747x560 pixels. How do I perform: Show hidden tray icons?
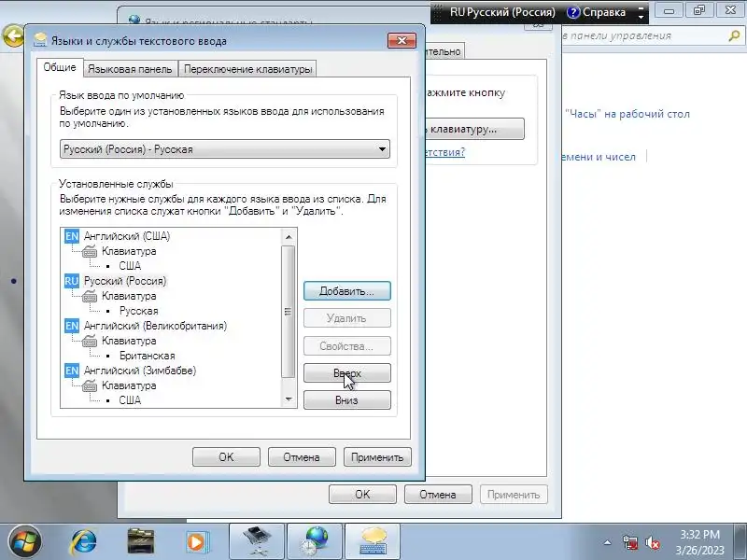coord(608,542)
